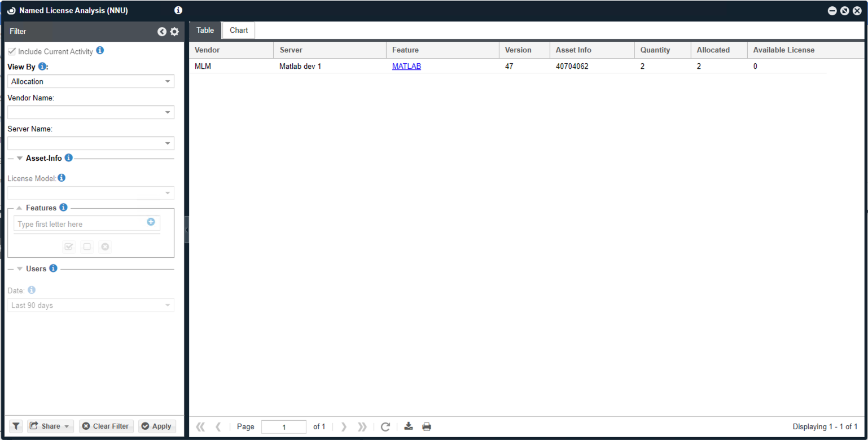Open filter settings gear icon
Image resolution: width=868 pixels, height=440 pixels.
(174, 32)
